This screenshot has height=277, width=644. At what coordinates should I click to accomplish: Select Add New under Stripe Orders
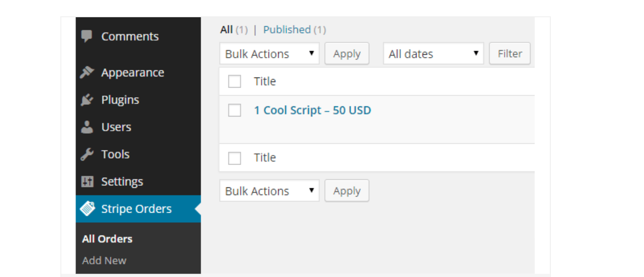[x=104, y=260]
